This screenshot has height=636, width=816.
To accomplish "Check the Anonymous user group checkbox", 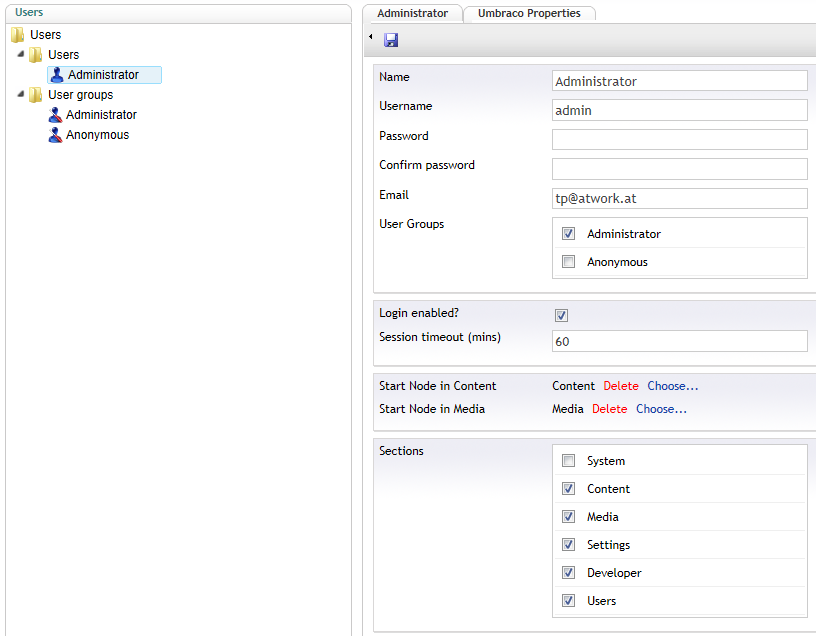I will (x=569, y=262).
